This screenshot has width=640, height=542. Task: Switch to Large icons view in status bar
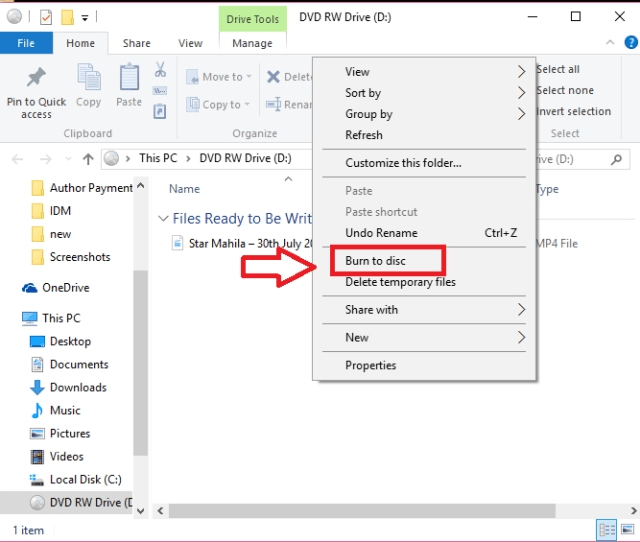(x=627, y=530)
